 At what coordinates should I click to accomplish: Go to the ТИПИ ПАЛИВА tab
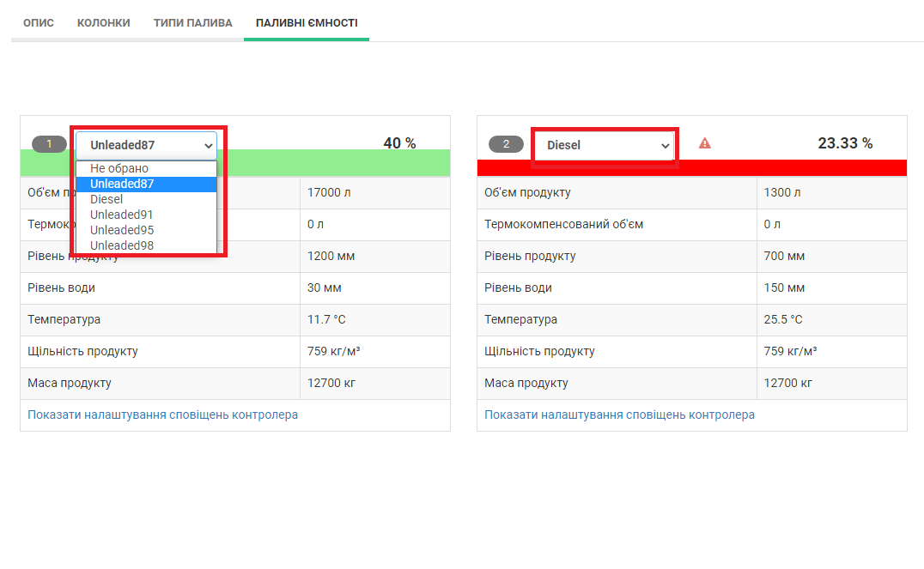[x=193, y=23]
